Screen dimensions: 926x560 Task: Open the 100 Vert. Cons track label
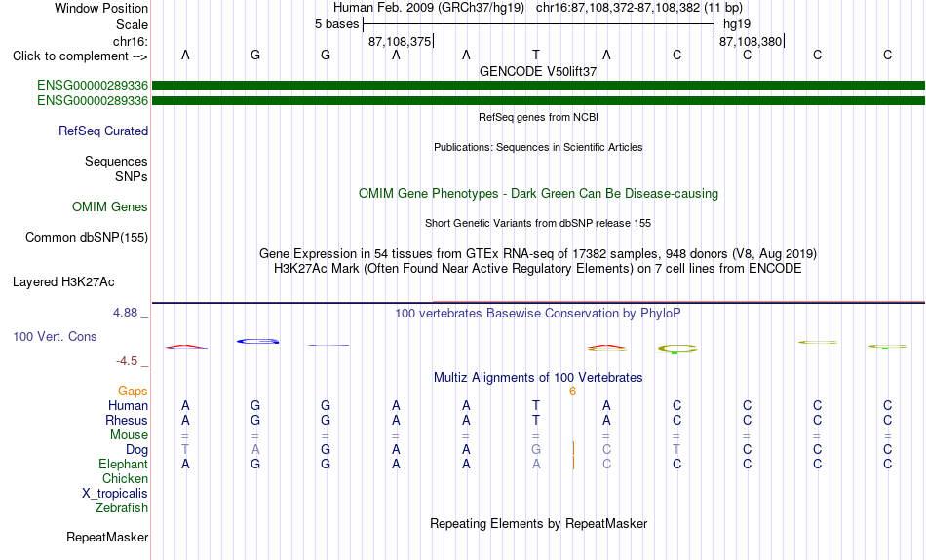(x=55, y=336)
